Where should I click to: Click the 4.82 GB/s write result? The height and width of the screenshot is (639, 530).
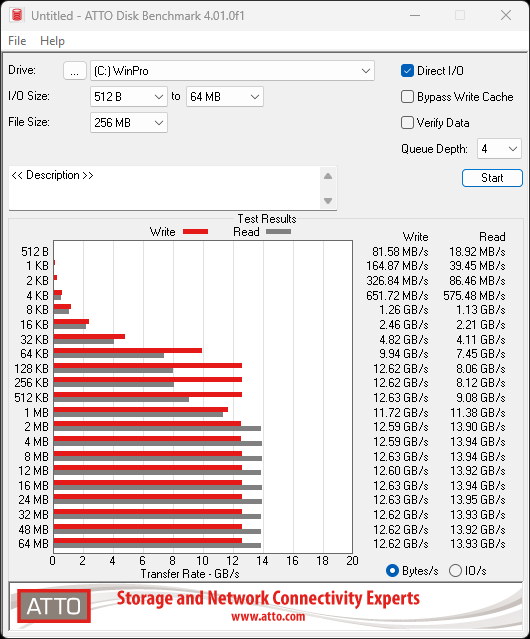pos(404,339)
